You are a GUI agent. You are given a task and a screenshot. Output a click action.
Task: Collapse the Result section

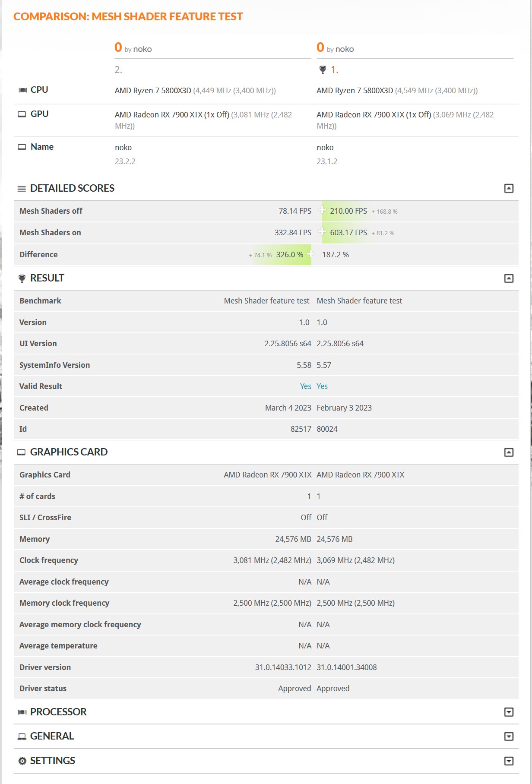pyautogui.click(x=509, y=278)
